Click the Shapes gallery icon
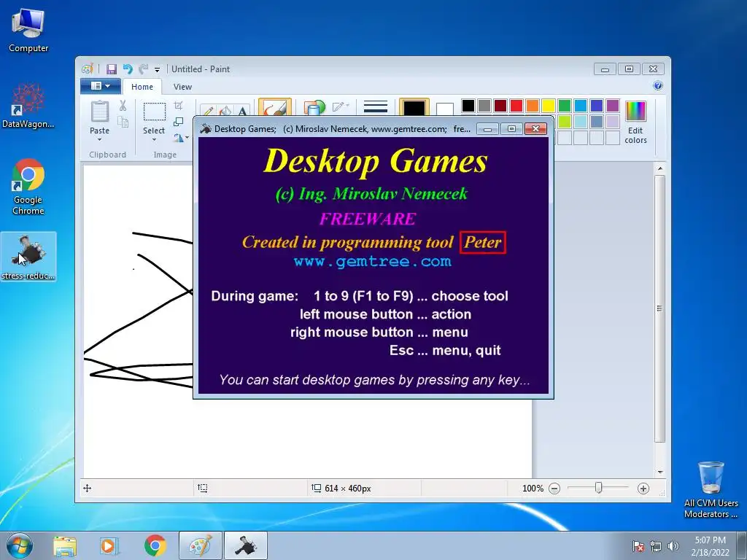Image resolution: width=747 pixels, height=560 pixels. (314, 108)
